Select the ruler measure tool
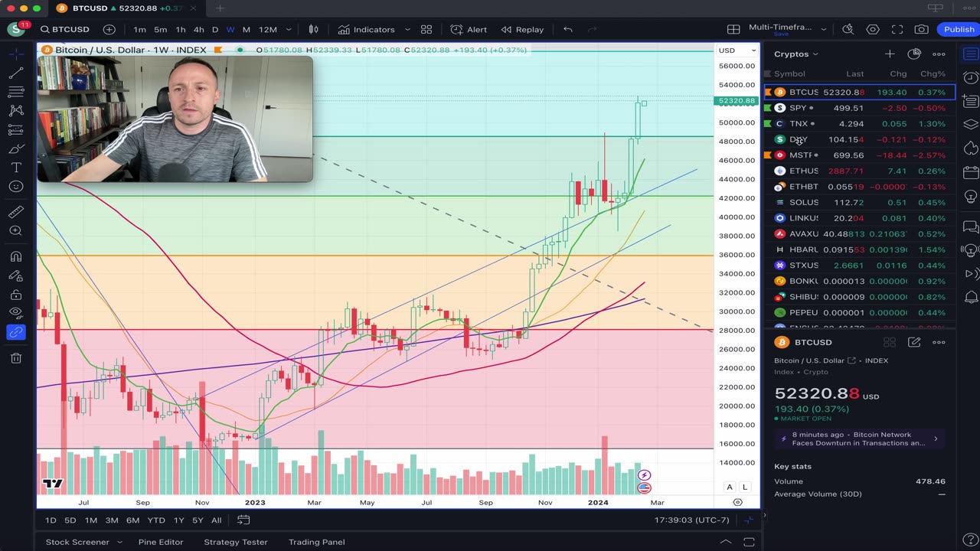The image size is (980, 551). click(15, 212)
